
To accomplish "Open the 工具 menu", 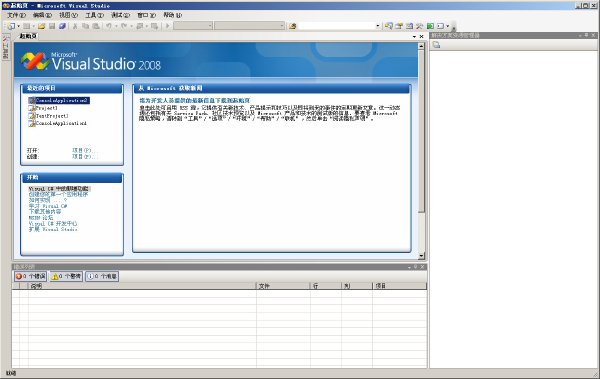I will [94, 15].
